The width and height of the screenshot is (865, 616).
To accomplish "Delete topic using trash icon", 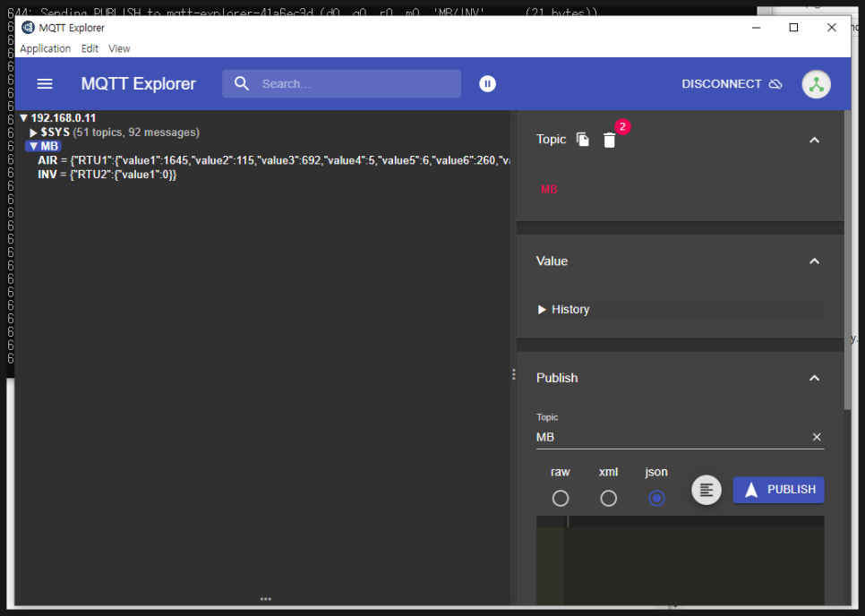I will pyautogui.click(x=609, y=140).
